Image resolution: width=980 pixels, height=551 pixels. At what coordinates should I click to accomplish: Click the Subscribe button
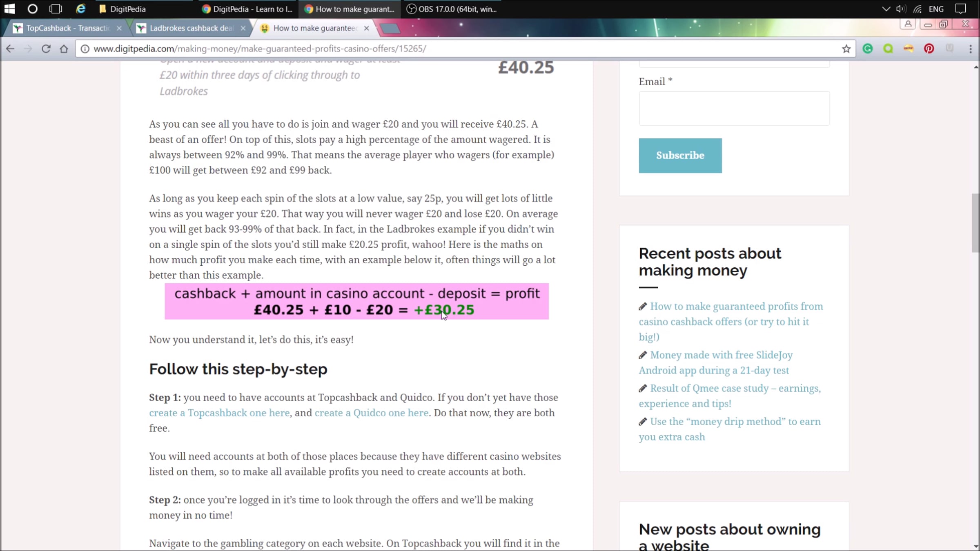tap(680, 156)
